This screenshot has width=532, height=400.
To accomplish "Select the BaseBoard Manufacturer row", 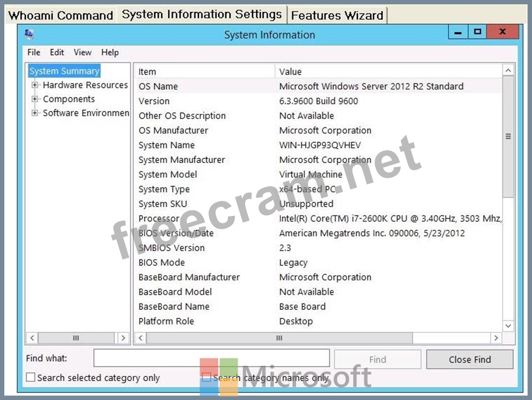I will [318, 277].
